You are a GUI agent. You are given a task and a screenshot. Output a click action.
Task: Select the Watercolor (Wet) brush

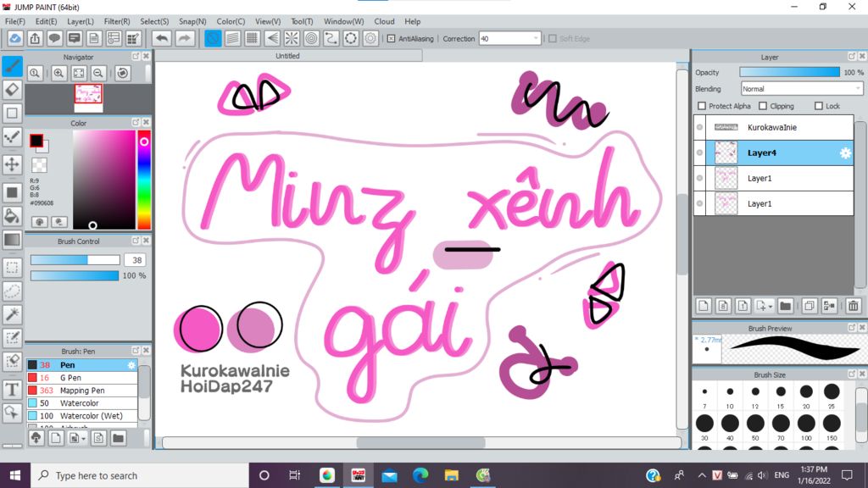[82, 416]
